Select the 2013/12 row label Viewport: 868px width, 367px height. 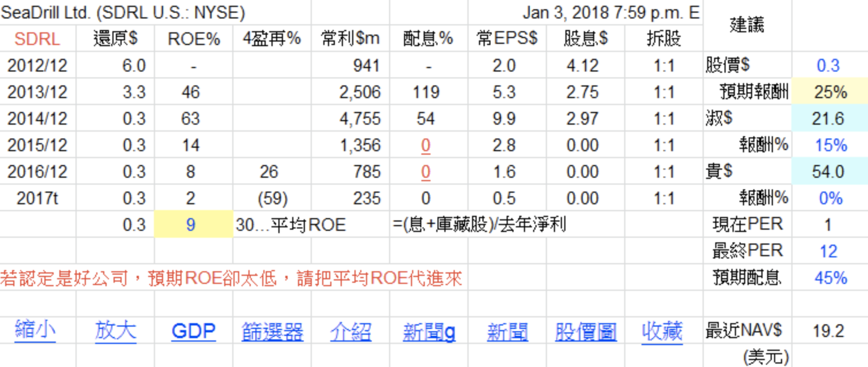click(x=37, y=92)
